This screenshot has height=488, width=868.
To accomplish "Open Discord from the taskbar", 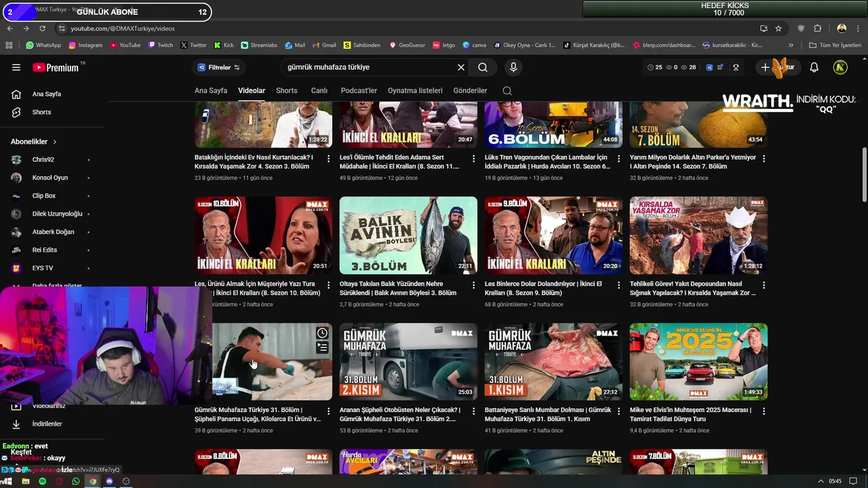I will pyautogui.click(x=109, y=481).
